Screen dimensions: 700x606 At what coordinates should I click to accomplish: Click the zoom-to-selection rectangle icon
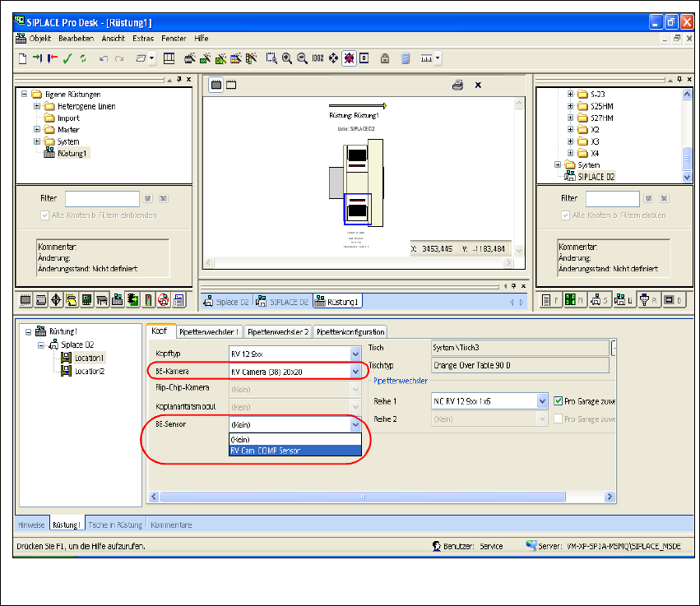(x=271, y=58)
